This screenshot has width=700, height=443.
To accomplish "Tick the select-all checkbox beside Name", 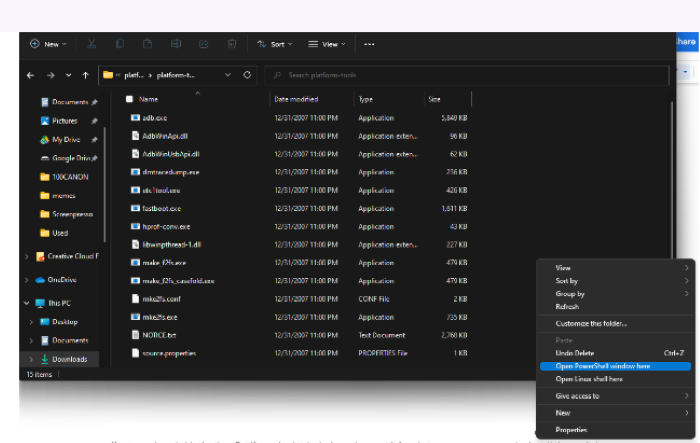I will click(x=129, y=99).
